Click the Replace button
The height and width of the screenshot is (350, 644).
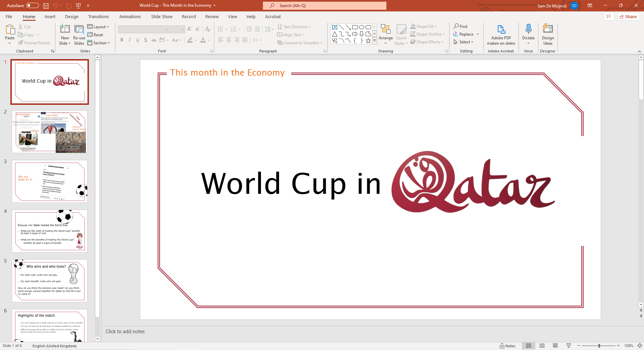pos(464,34)
